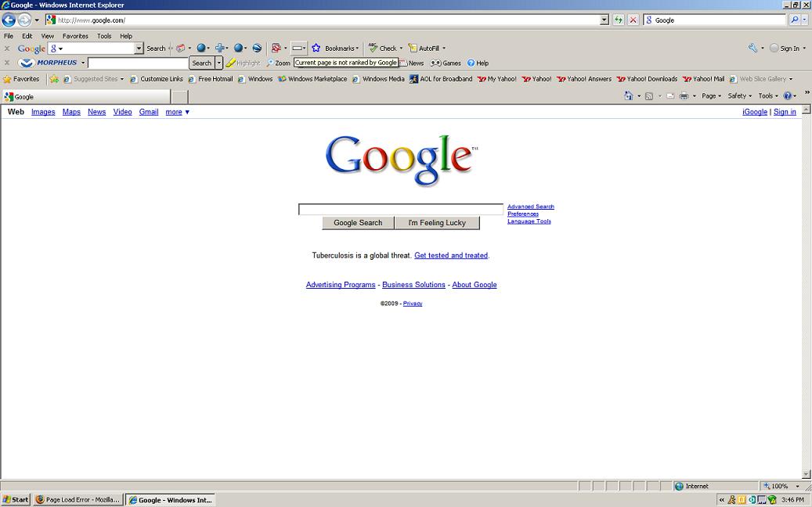Click Add to Favorites Bar star icon
The height and width of the screenshot is (507, 812).
click(54, 79)
